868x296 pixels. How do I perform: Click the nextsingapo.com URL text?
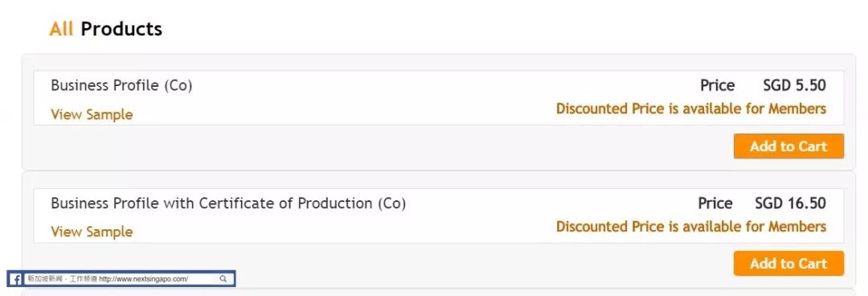144,279
